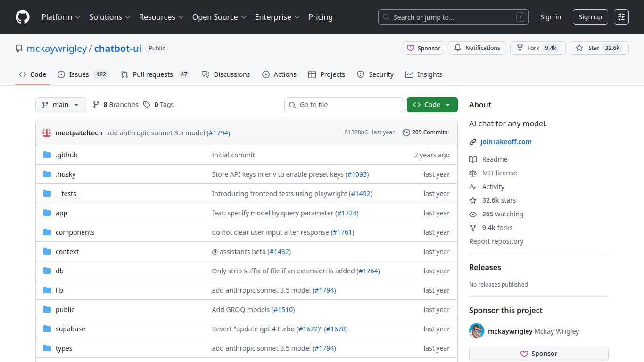Open the Resources navigation dropdown
Viewport: 644px width, 362px height.
(x=161, y=17)
